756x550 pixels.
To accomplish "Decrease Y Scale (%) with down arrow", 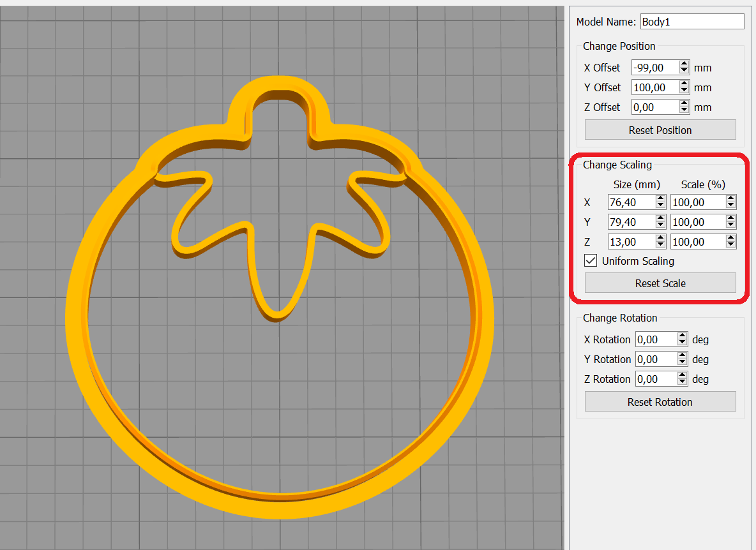I will 731,225.
